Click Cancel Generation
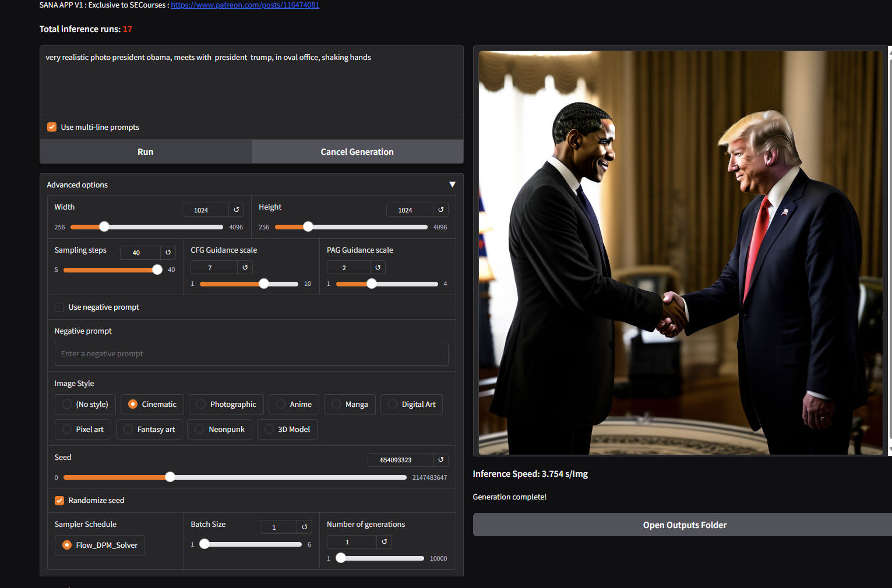Screen dimensions: 892x588 coord(357,151)
